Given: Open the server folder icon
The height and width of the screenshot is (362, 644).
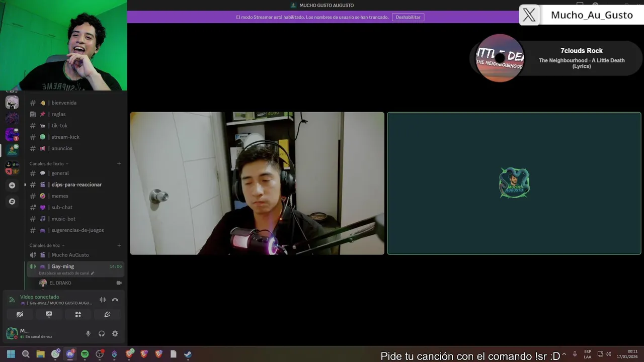Looking at the screenshot, I should [x=12, y=167].
